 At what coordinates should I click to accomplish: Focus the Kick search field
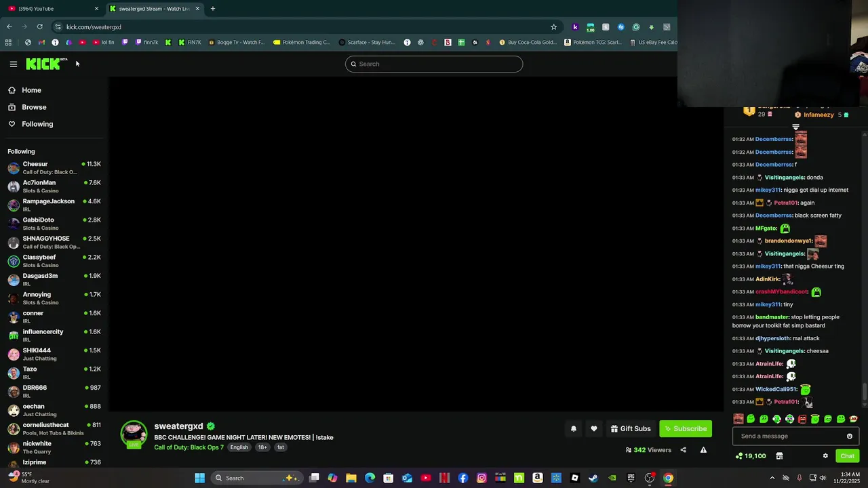coord(434,64)
